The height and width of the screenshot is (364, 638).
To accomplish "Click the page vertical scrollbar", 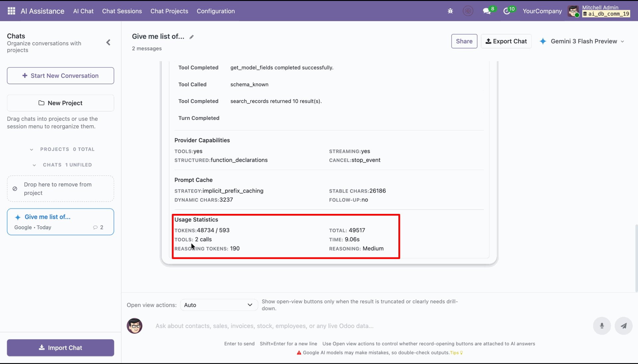I will [636, 258].
